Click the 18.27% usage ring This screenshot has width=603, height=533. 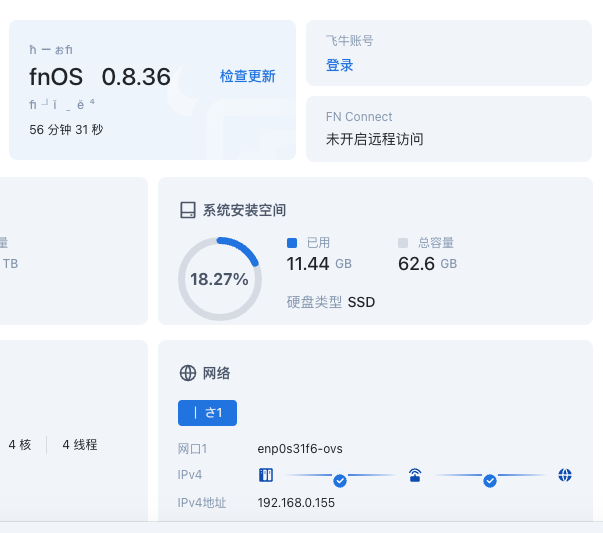pyautogui.click(x=220, y=279)
